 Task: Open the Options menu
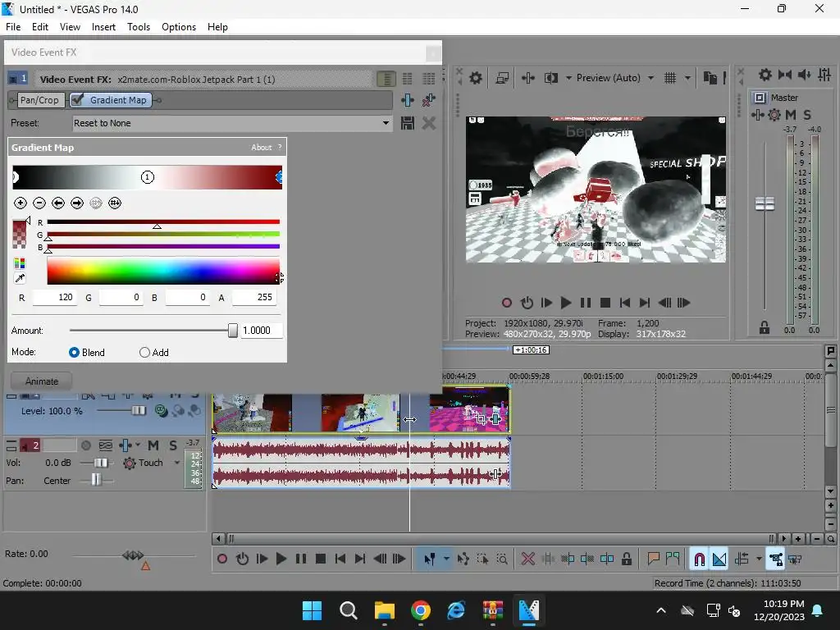[x=178, y=27]
